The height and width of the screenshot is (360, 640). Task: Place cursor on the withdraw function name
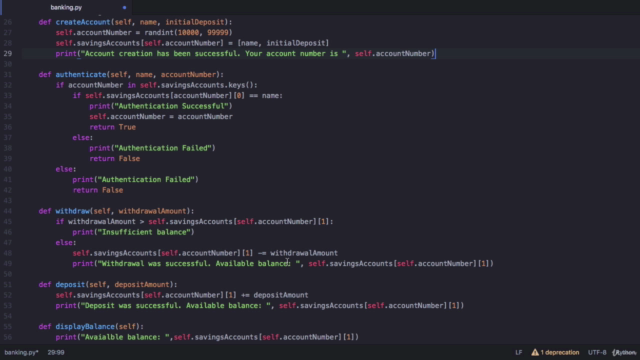coord(73,211)
